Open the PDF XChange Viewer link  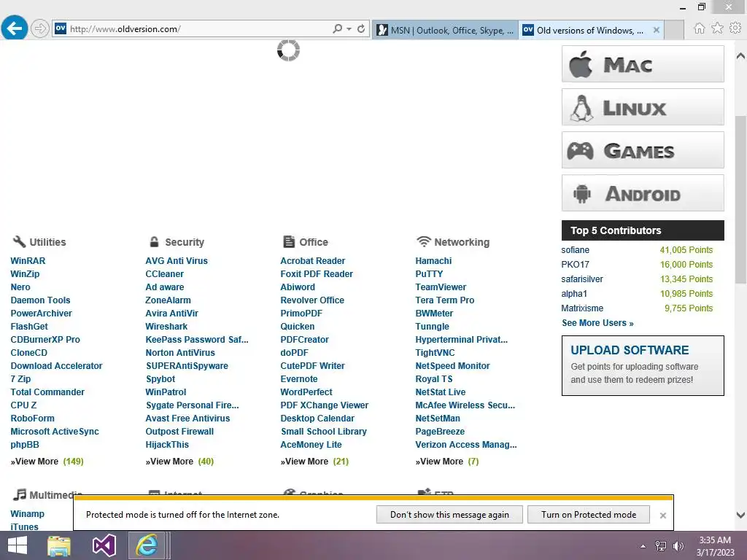tap(325, 405)
